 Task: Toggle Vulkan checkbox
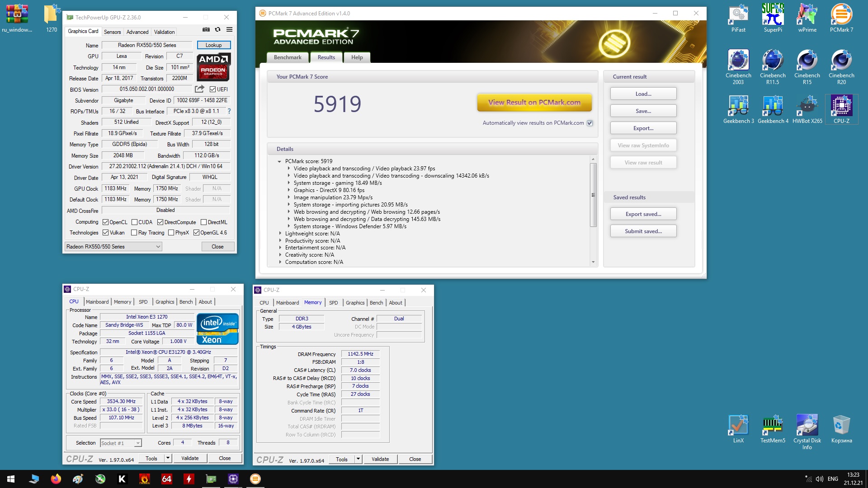click(x=105, y=233)
